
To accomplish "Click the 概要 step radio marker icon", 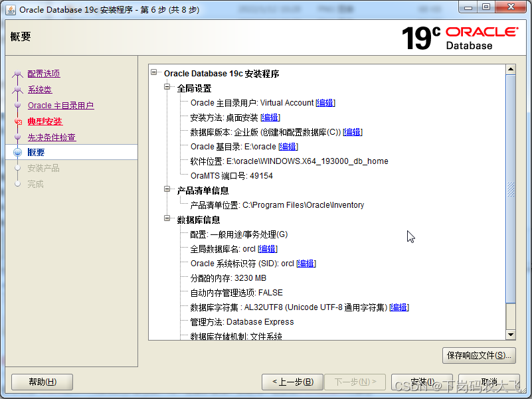I will (x=18, y=152).
